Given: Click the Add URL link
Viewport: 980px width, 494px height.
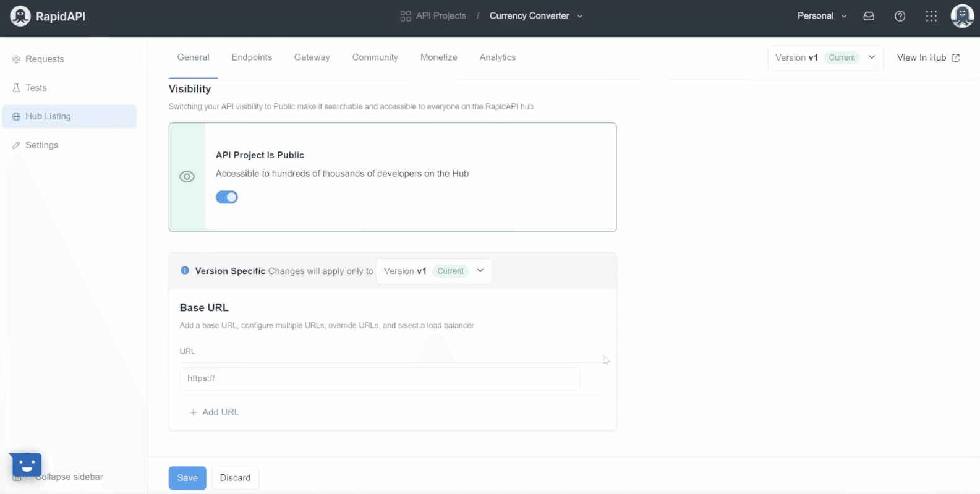Looking at the screenshot, I should (x=220, y=412).
